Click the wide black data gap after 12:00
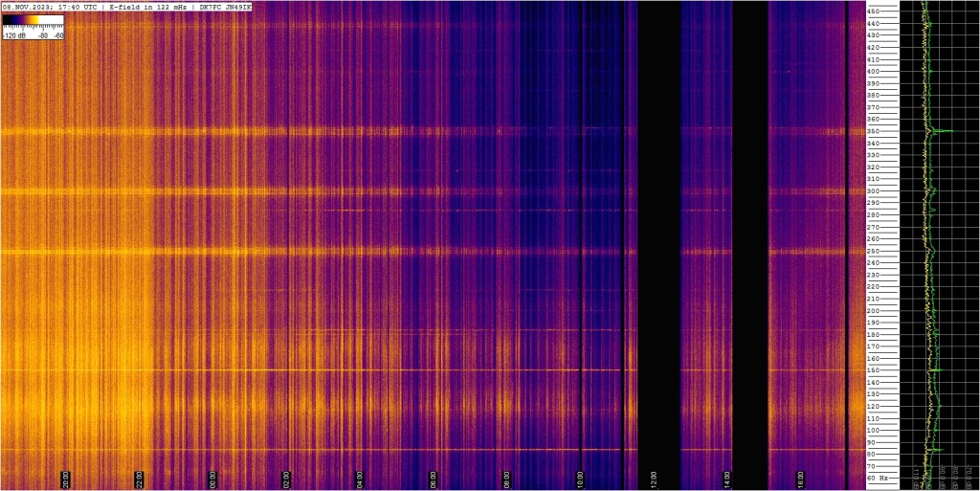Screen dimensions: 980x491 tap(658, 245)
